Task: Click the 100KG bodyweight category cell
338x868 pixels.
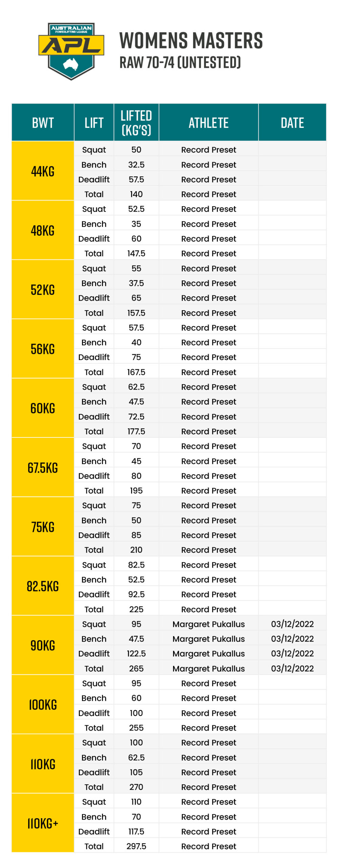Action: [x=43, y=704]
